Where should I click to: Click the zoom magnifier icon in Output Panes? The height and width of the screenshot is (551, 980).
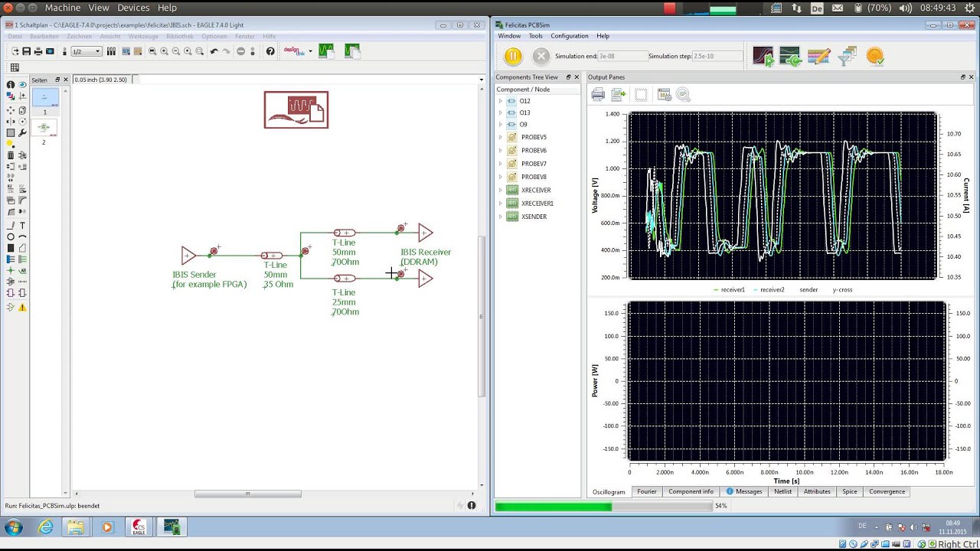683,94
